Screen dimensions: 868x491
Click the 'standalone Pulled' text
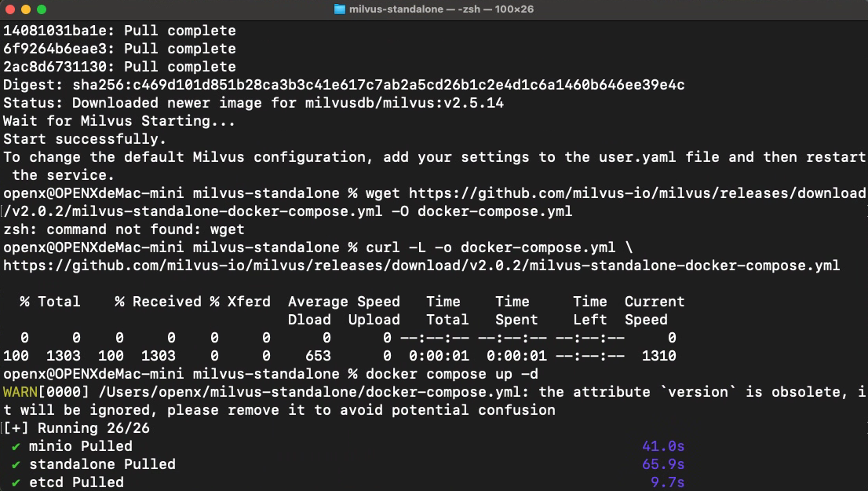coord(102,464)
